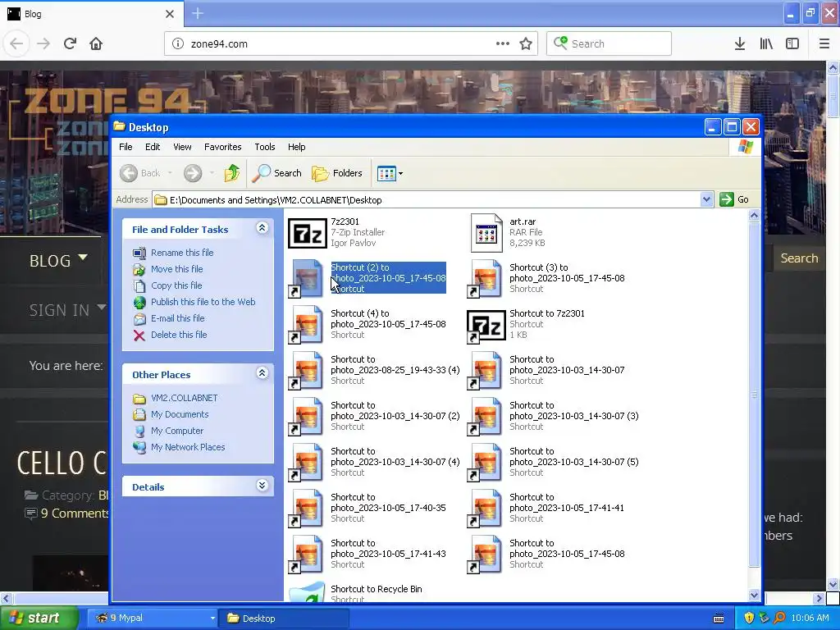
Task: Open the 7z2301 installer icon
Action: [307, 233]
